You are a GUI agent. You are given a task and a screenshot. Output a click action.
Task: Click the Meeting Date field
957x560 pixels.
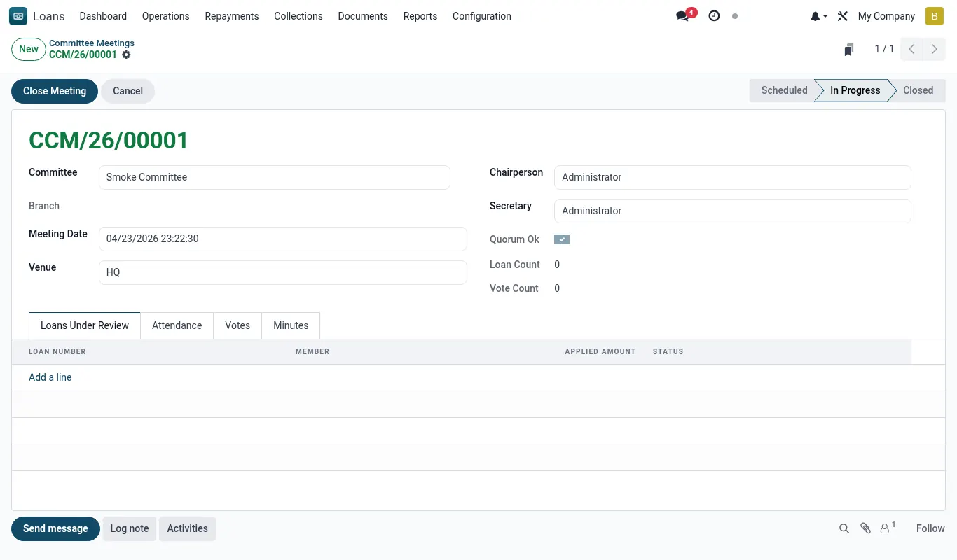tap(283, 239)
